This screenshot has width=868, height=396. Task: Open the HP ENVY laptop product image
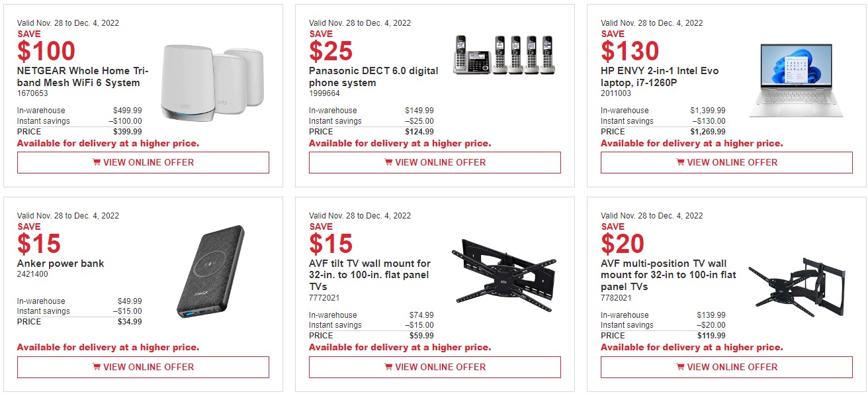(x=797, y=81)
